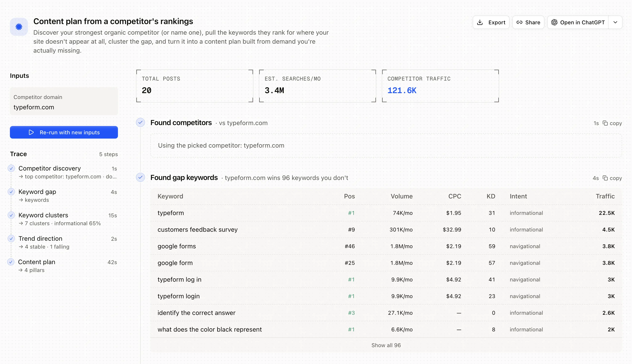The image size is (632, 364).
Task: Sort by the KD column header
Action: click(491, 196)
